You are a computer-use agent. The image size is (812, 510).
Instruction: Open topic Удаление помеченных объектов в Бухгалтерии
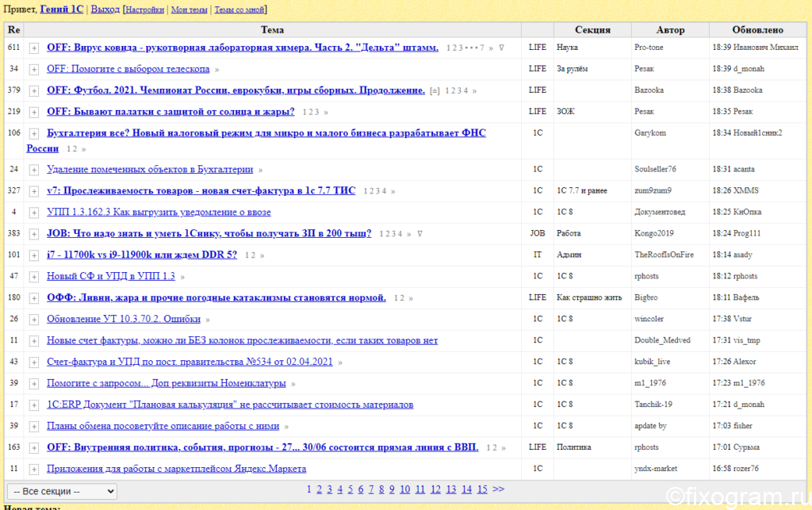[150, 169]
